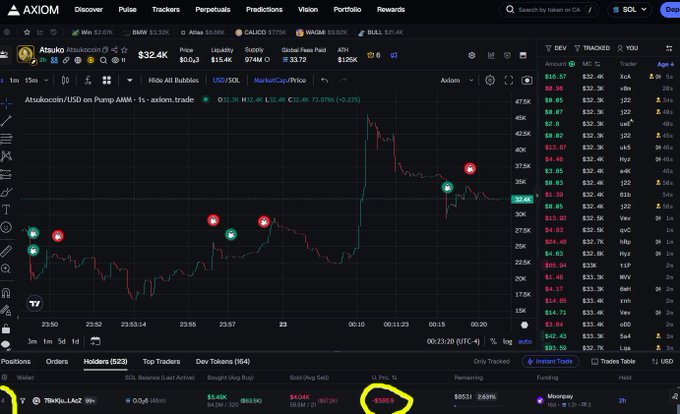Open the SOL chain dropdown
This screenshot has height=414, width=680.
(630, 10)
